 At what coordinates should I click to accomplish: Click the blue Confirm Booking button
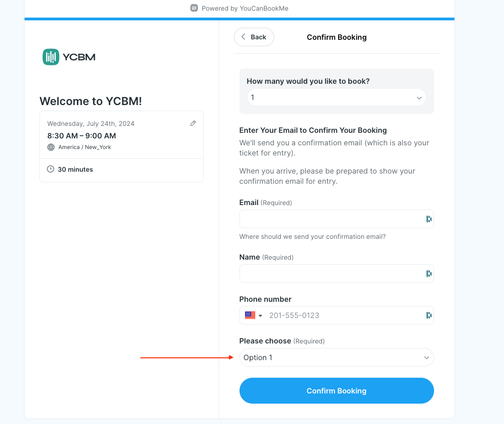point(336,391)
